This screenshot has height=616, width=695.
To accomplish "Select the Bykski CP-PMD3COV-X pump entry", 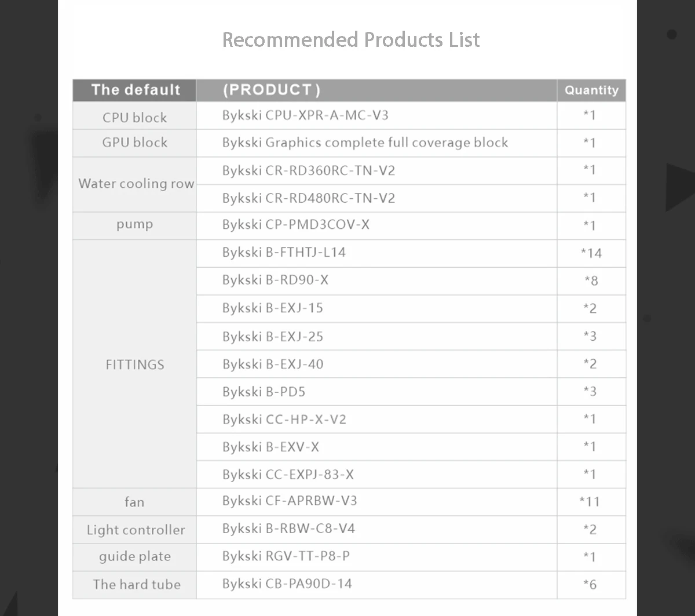I will (295, 225).
